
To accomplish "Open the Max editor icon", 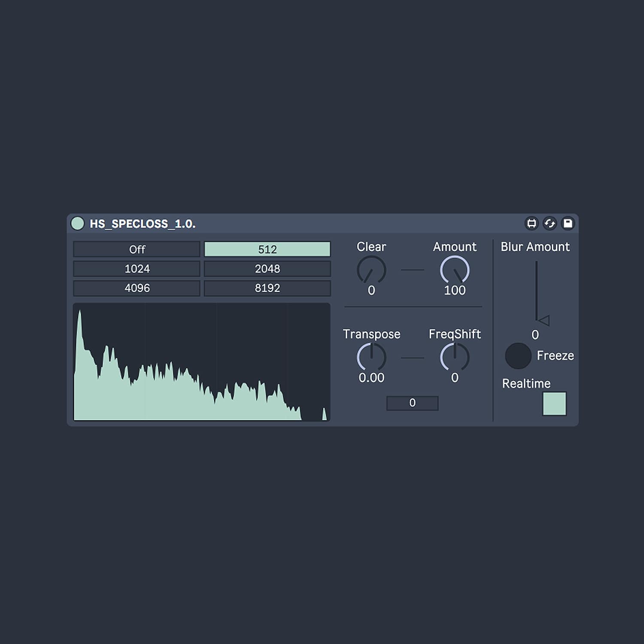I will [532, 223].
